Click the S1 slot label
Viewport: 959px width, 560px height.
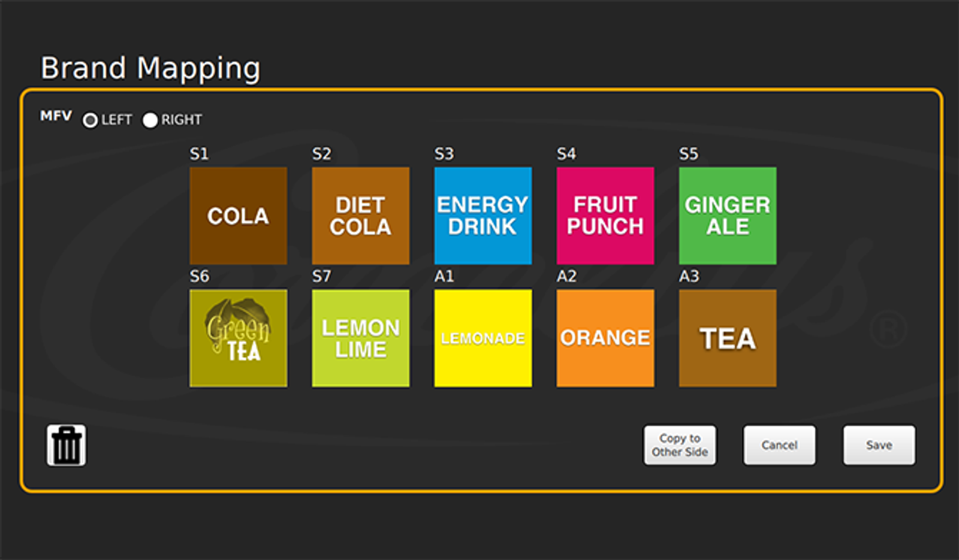[199, 154]
